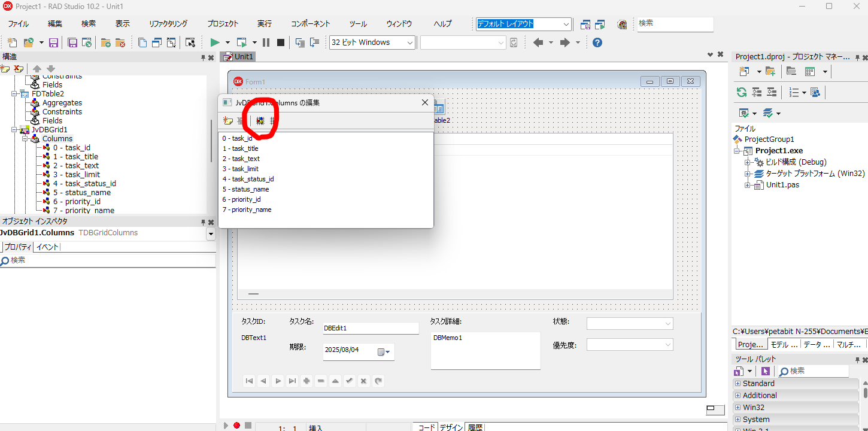Image resolution: width=868 pixels, height=431 pixels.
Task: Unpin the 構造 panel
Action: click(202, 56)
